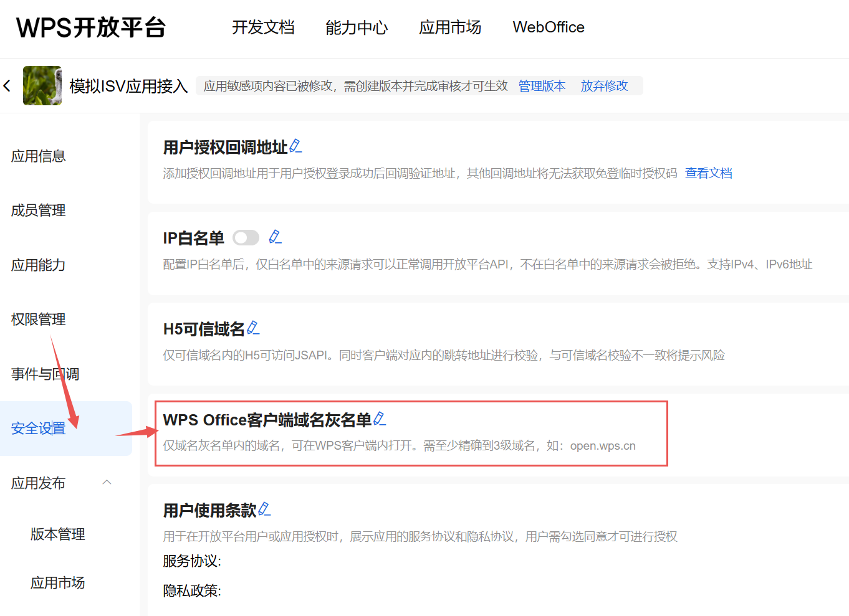
Task: Click the 管理版本 link
Action: click(542, 86)
